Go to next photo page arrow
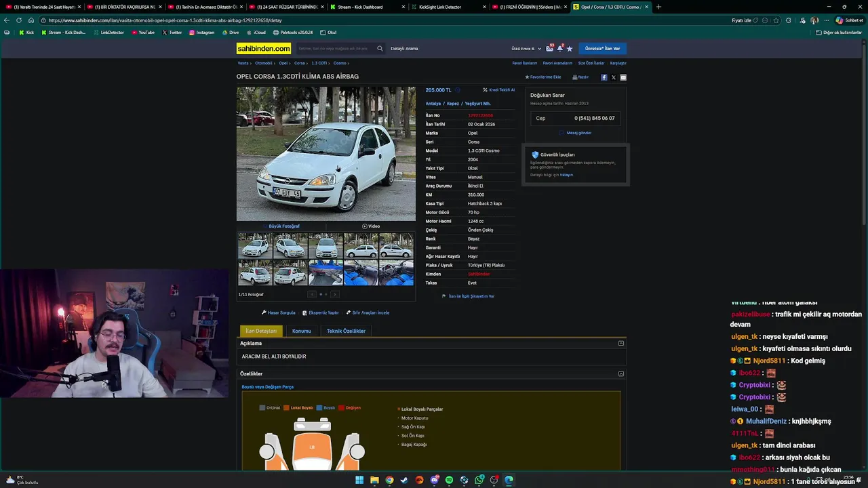The height and width of the screenshot is (488, 868). (334, 294)
